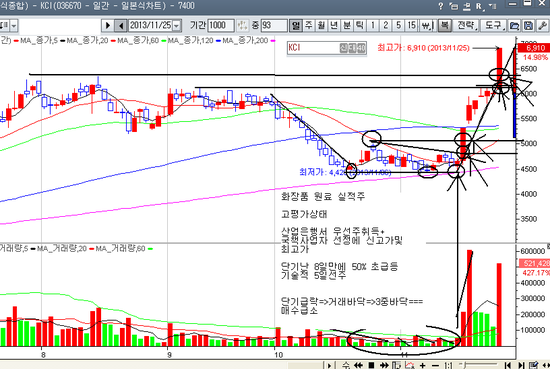Reset zoom with the 1:1 button
The height and width of the screenshot is (369, 550).
(x=448, y=365)
